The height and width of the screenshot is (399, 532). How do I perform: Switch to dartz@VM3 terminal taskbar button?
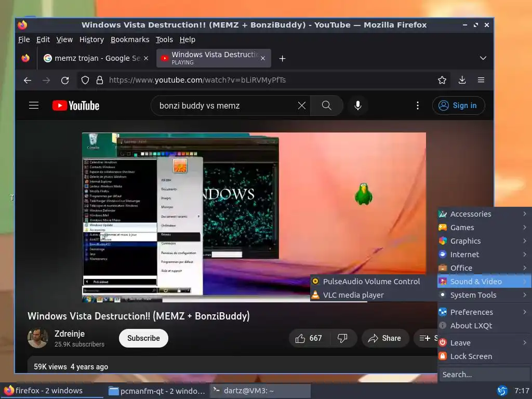point(260,391)
